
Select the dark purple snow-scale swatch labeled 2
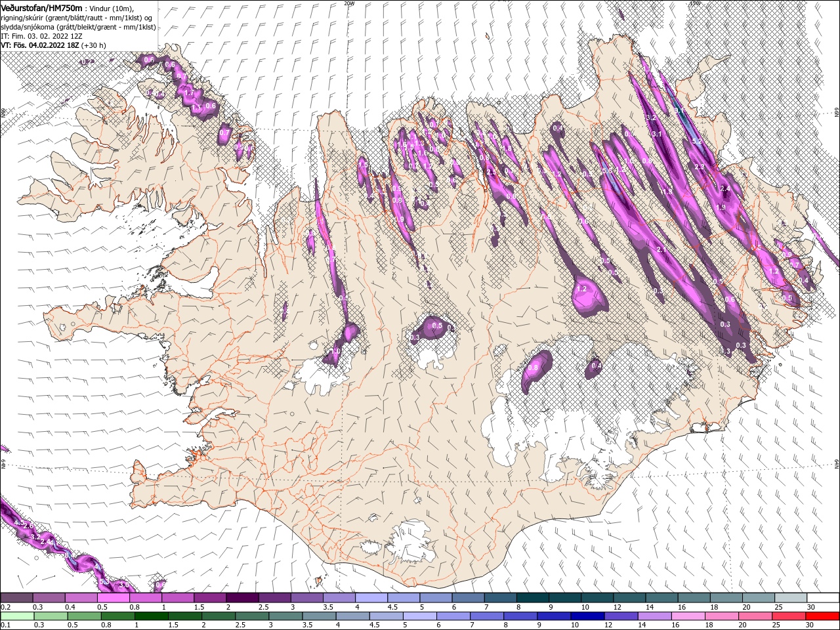click(242, 598)
